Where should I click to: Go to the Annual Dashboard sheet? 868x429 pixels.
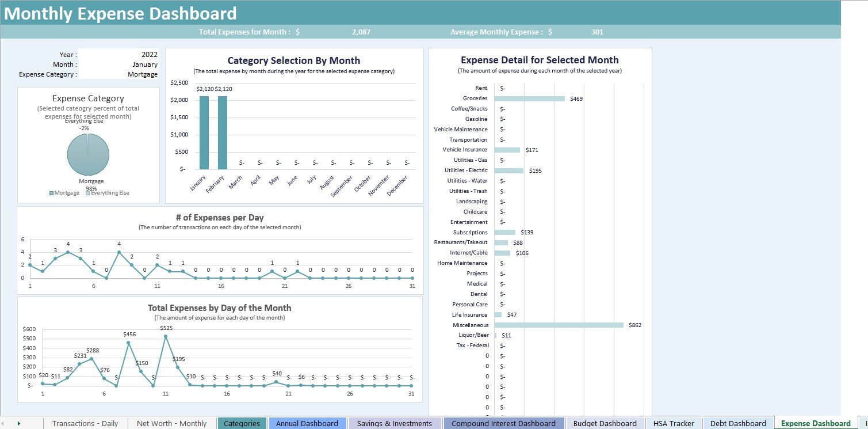coord(307,423)
